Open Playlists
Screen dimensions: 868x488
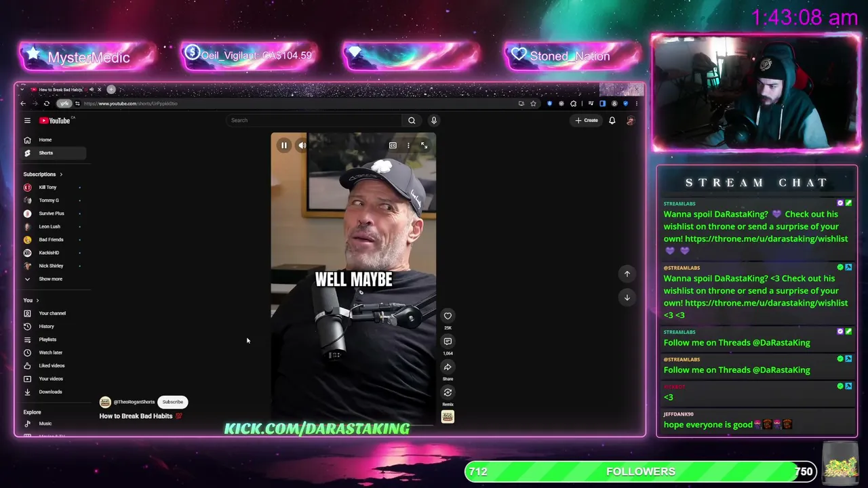coord(53,340)
